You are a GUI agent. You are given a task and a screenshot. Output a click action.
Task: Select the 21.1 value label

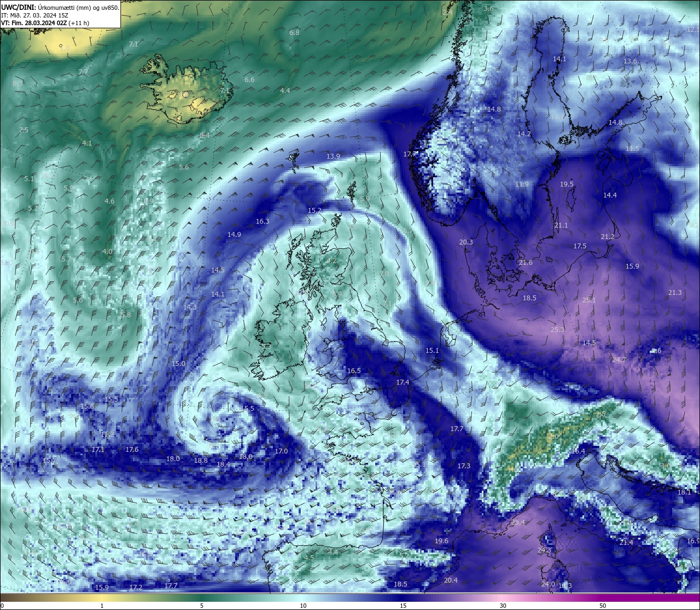point(561,225)
